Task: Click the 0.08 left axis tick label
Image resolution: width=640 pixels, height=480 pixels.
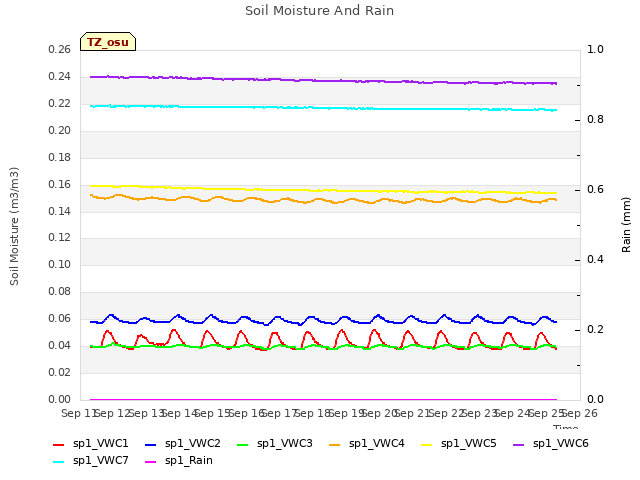Action: [x=59, y=291]
